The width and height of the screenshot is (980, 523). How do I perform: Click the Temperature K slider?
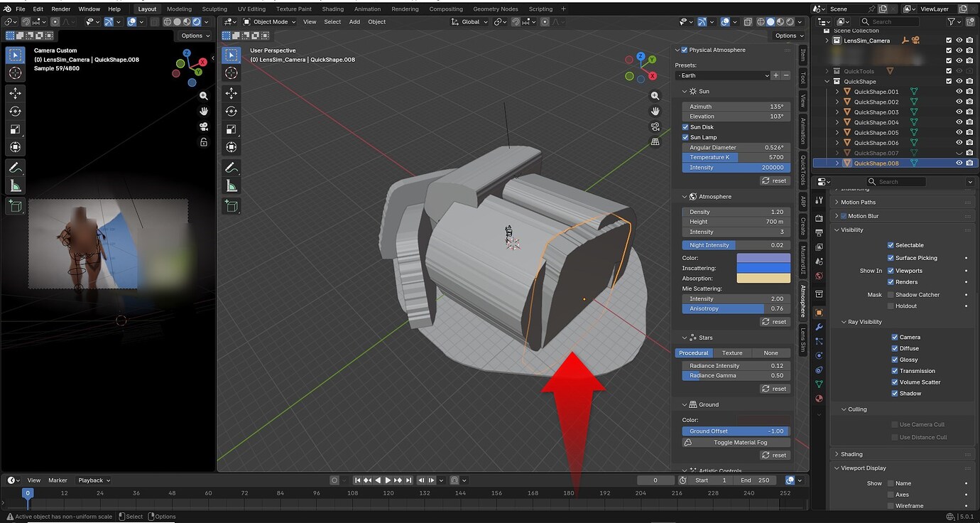click(x=736, y=157)
